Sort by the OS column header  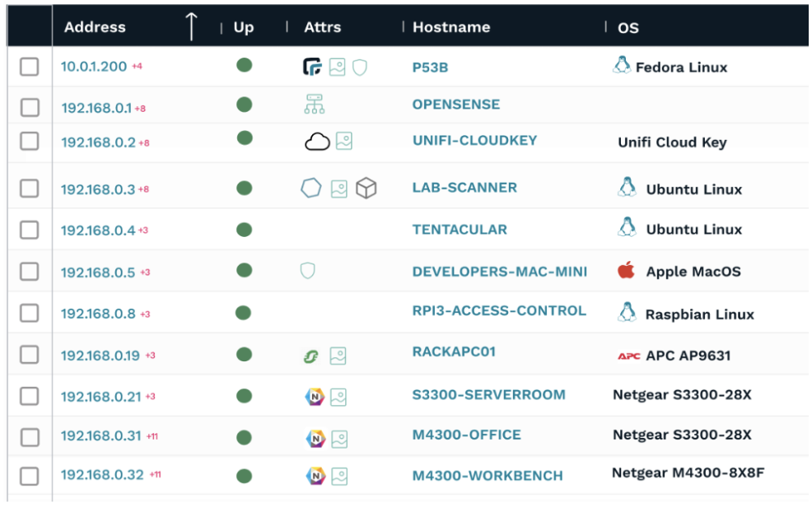click(x=628, y=28)
